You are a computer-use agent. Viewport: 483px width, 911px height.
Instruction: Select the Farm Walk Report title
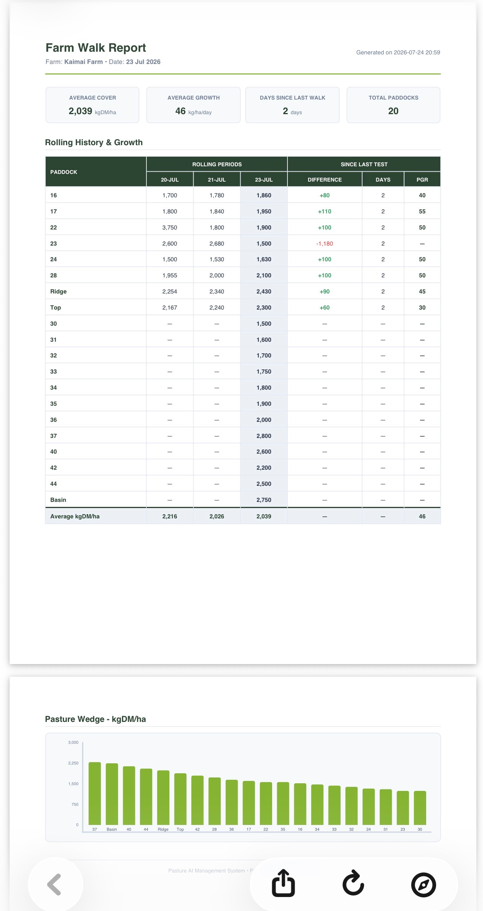[x=96, y=48]
